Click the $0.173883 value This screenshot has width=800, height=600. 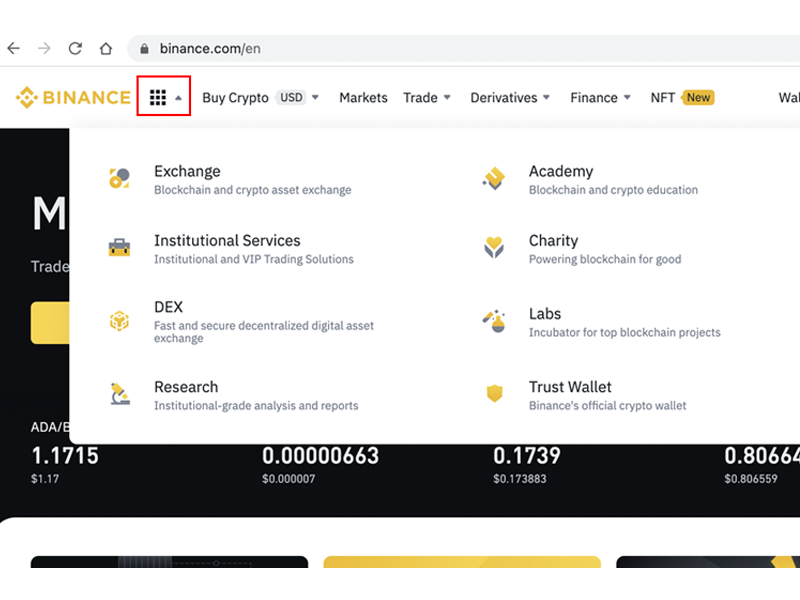coord(519,479)
